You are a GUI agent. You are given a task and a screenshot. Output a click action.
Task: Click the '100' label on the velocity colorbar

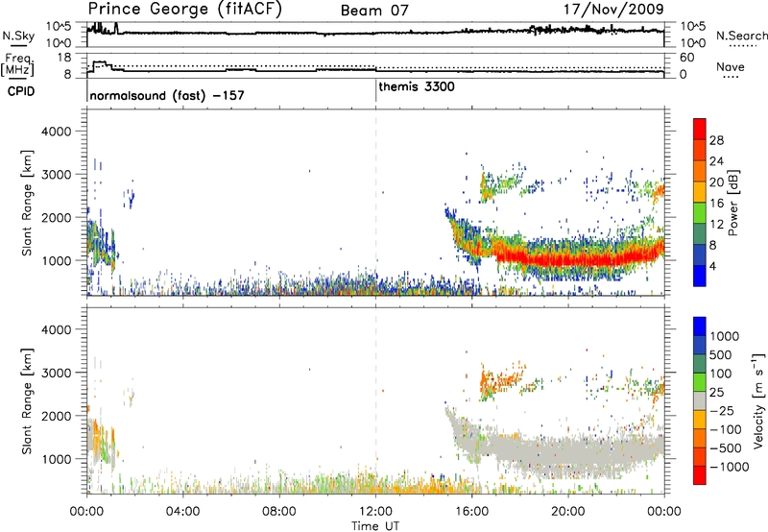pyautogui.click(x=721, y=374)
